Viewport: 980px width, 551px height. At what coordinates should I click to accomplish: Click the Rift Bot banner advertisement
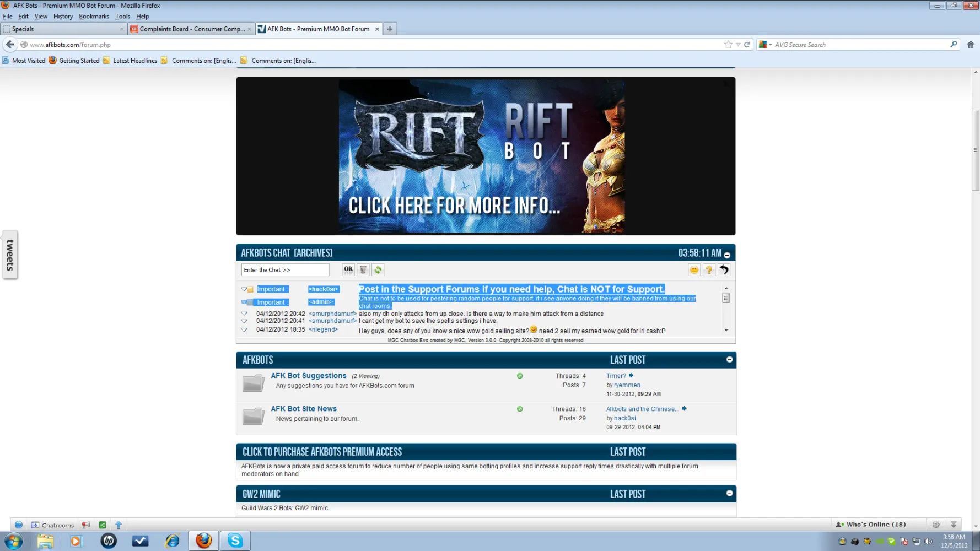pyautogui.click(x=482, y=156)
